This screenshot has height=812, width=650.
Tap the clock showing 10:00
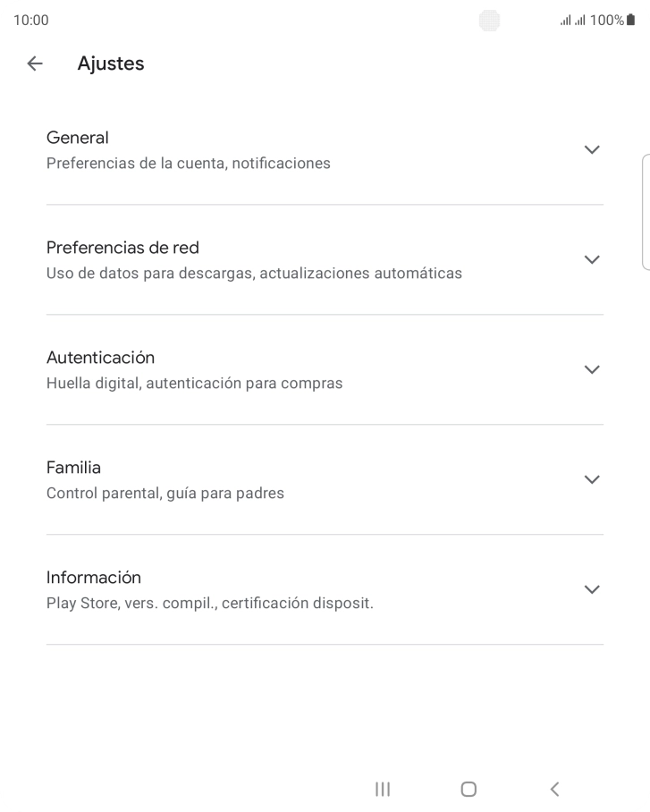click(31, 20)
